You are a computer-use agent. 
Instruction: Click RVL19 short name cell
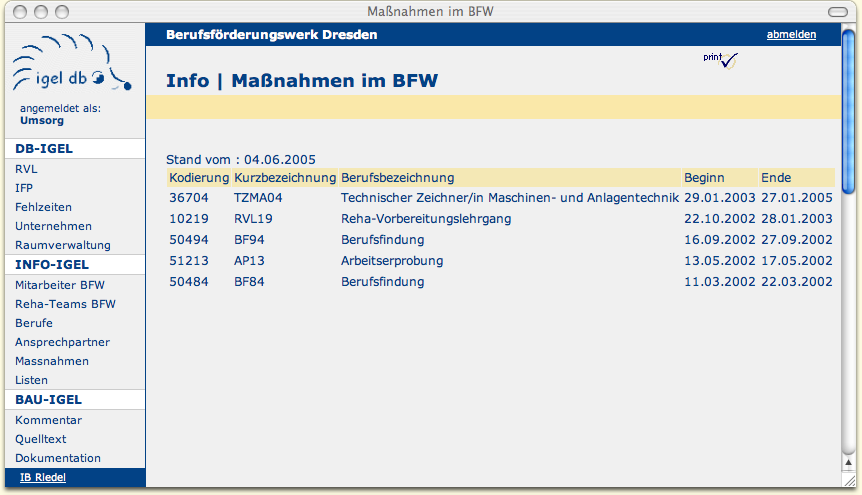coord(253,219)
